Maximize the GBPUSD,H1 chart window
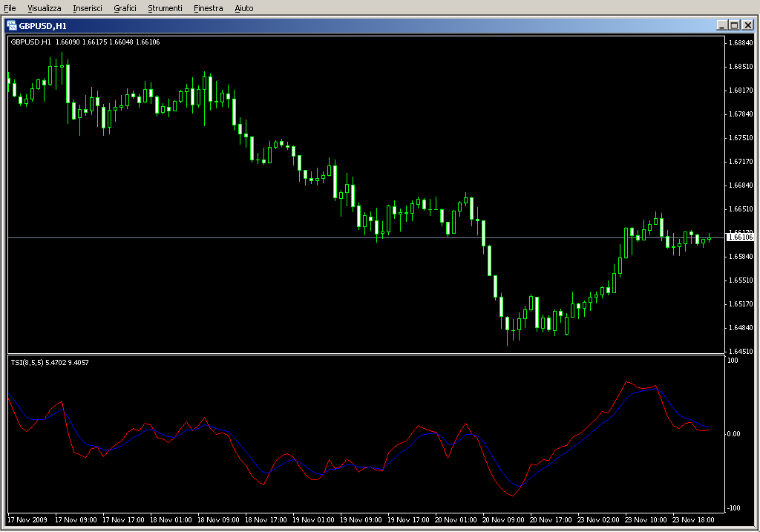The height and width of the screenshot is (532, 760). coord(734,25)
